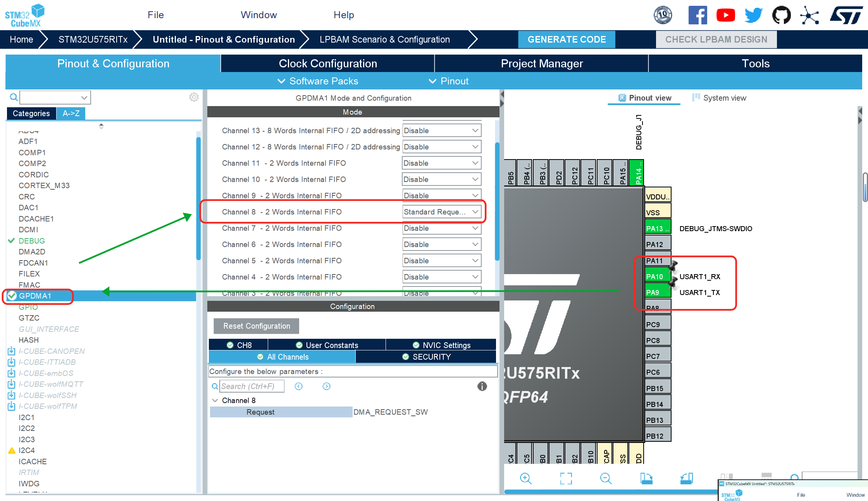Image resolution: width=868 pixels, height=501 pixels.
Task: Click the green check beside GPDMA1
Action: point(12,296)
